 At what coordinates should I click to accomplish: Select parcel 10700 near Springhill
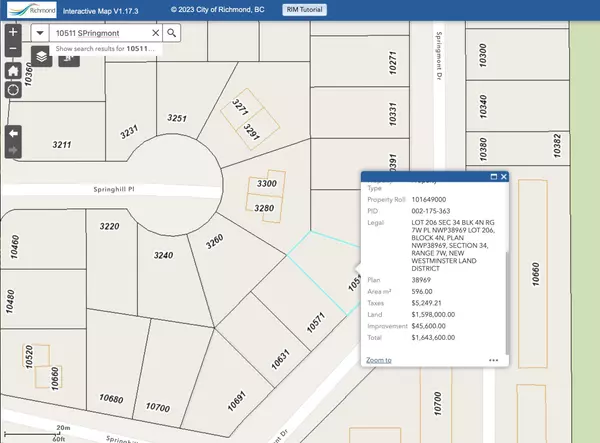click(158, 407)
